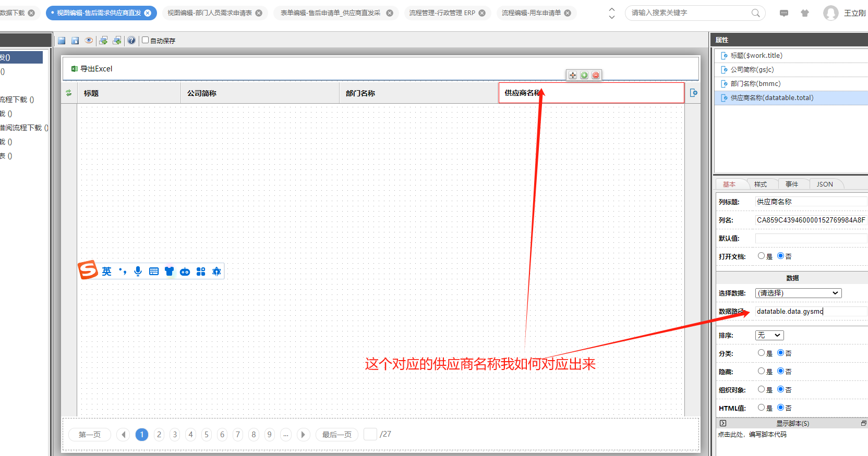868x456 pixels.
Task: Click the previous page arrow button
Action: pos(124,435)
